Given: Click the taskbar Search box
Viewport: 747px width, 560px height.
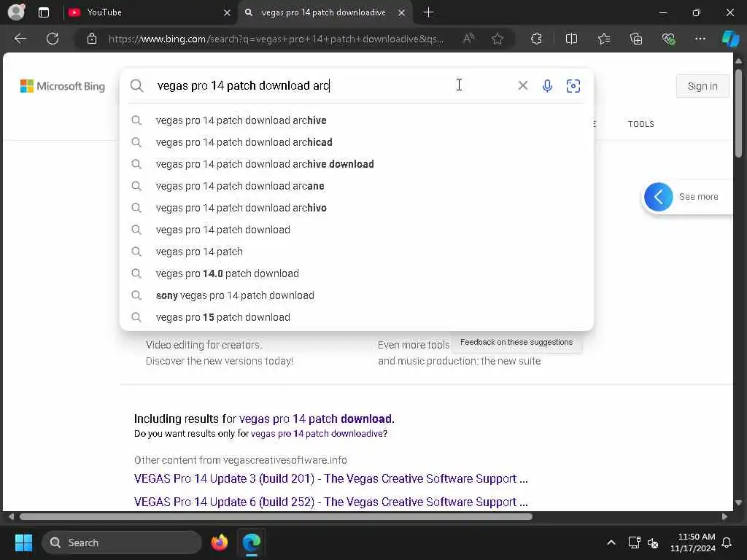Looking at the screenshot, I should pos(122,542).
